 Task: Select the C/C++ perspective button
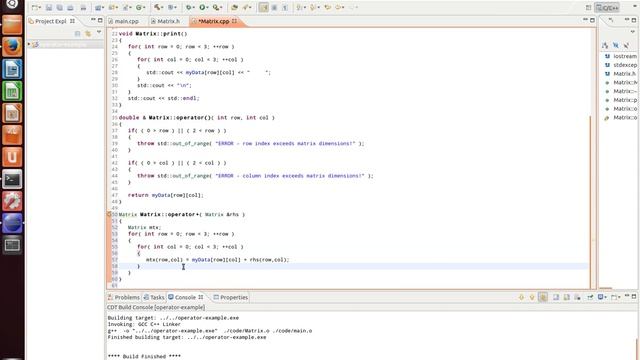click(x=607, y=7)
